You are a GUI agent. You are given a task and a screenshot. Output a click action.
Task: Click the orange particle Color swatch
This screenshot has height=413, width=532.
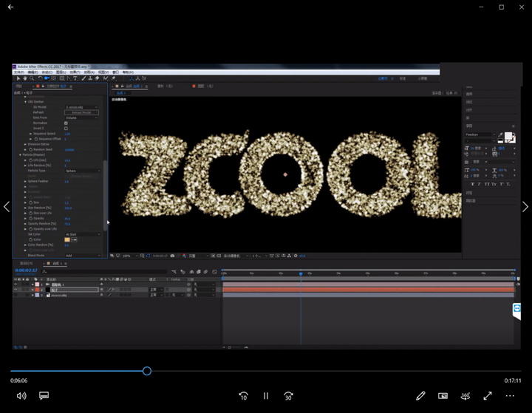[x=67, y=239]
